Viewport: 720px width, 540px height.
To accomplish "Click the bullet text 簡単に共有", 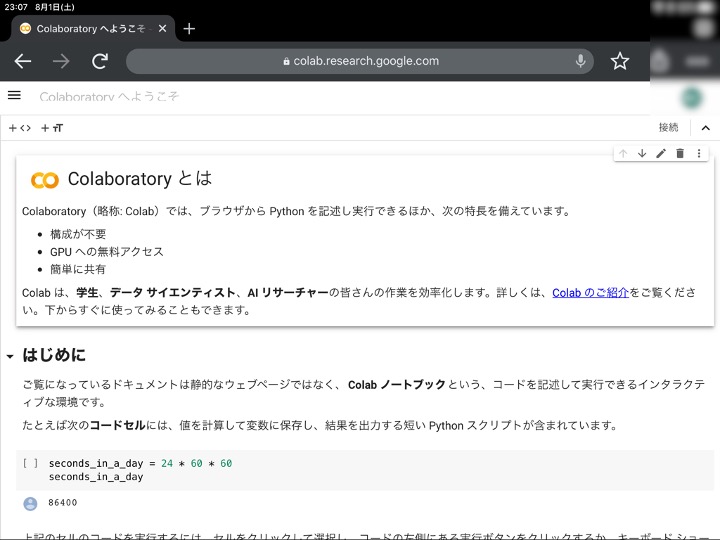I will (x=78, y=269).
